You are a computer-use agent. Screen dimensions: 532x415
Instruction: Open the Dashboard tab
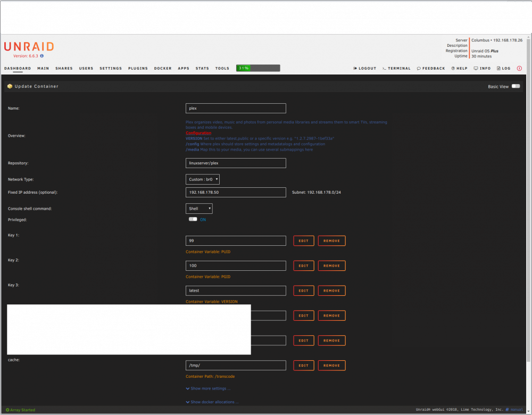(x=18, y=68)
